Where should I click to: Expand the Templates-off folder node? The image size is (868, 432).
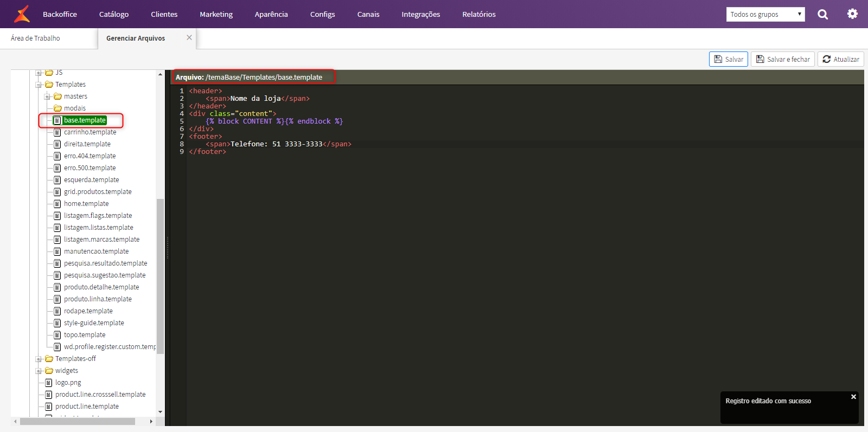(39, 359)
